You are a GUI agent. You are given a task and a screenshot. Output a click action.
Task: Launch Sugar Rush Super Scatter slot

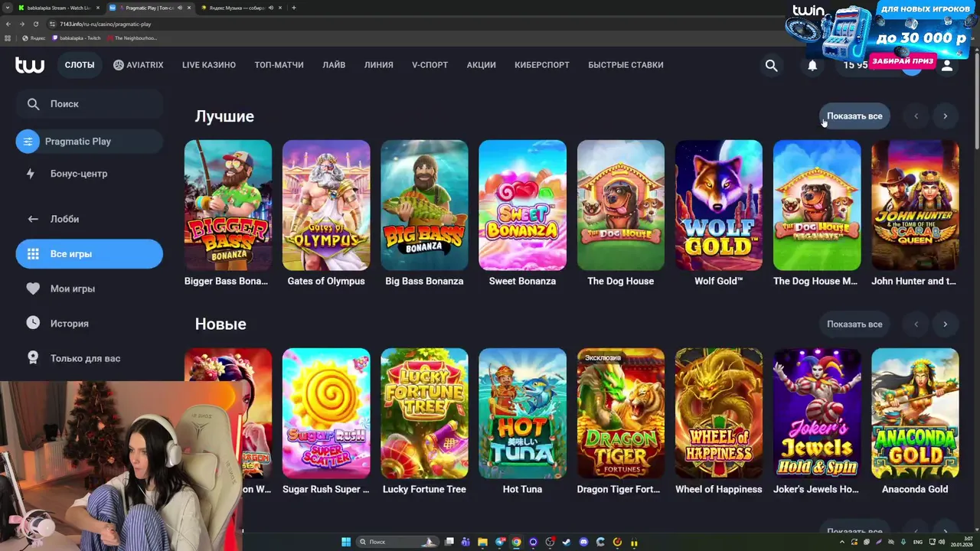326,413
